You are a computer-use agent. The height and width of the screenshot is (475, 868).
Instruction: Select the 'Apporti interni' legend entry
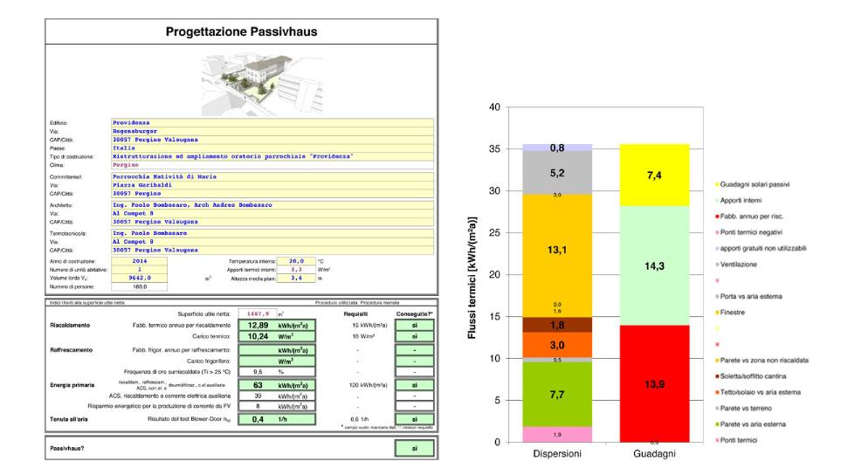(739, 201)
